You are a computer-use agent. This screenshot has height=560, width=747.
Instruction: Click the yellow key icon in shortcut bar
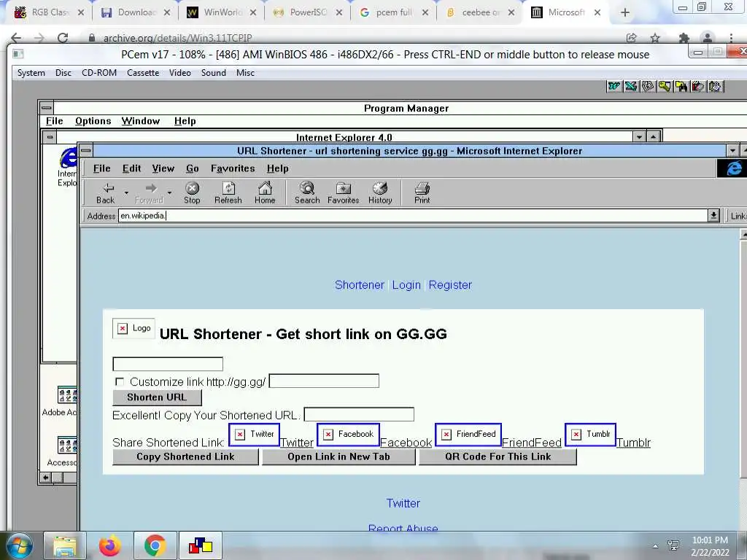point(665,86)
